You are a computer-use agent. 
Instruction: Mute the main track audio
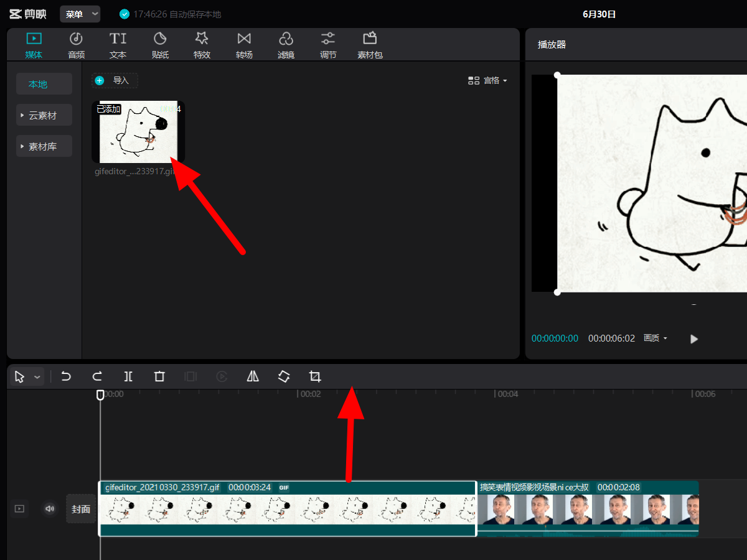click(50, 509)
